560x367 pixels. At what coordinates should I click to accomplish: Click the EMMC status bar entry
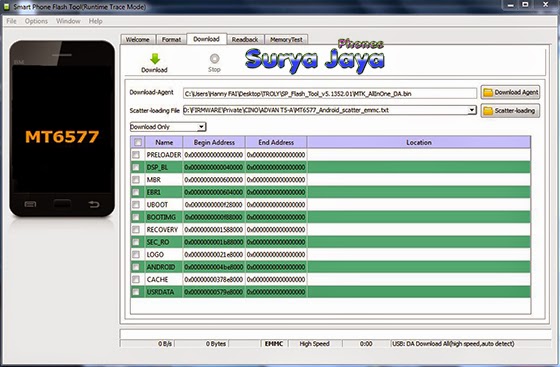274,344
